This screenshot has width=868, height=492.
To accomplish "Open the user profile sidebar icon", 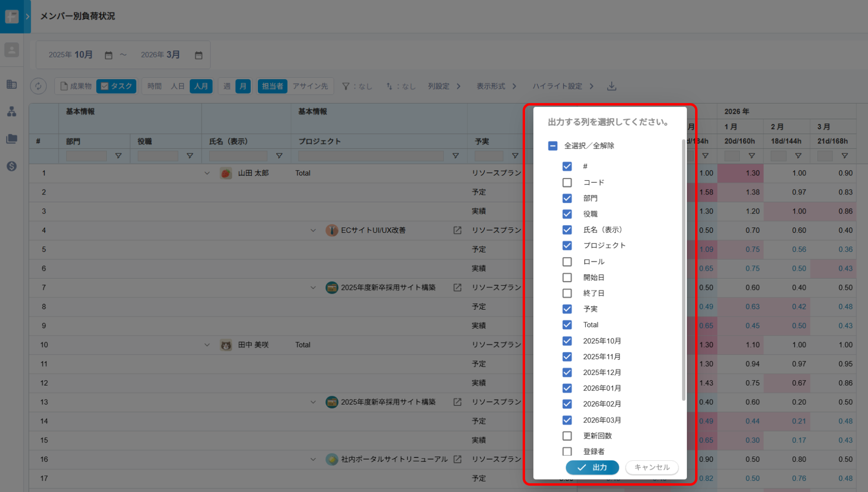I will coord(12,50).
